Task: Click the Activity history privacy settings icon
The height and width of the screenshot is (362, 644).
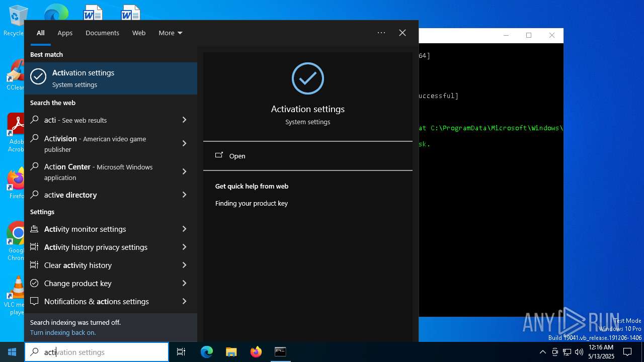Action: coord(34,247)
